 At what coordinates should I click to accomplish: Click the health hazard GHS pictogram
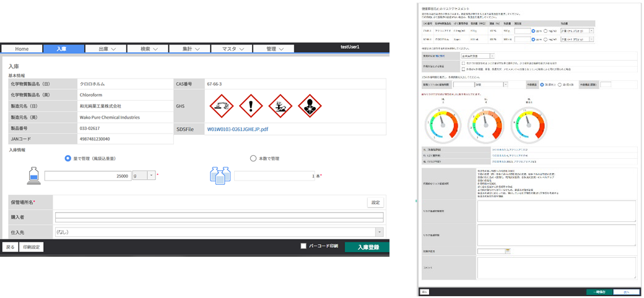click(x=310, y=106)
